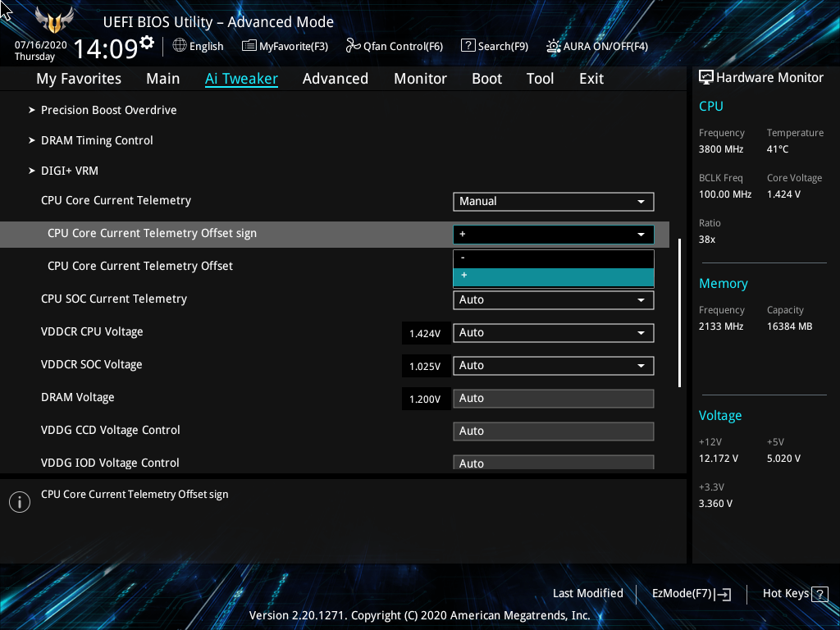
Task: Click the EzMode exit arrow icon
Action: click(x=724, y=594)
